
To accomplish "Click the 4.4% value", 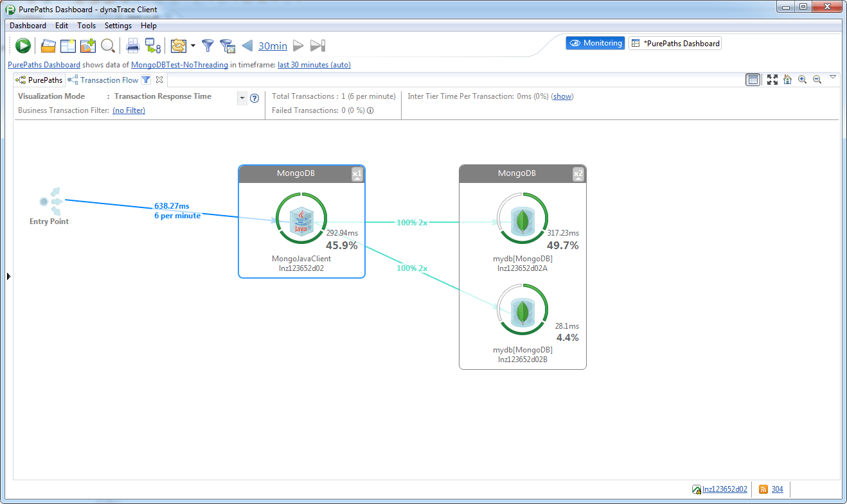I will tap(567, 337).
